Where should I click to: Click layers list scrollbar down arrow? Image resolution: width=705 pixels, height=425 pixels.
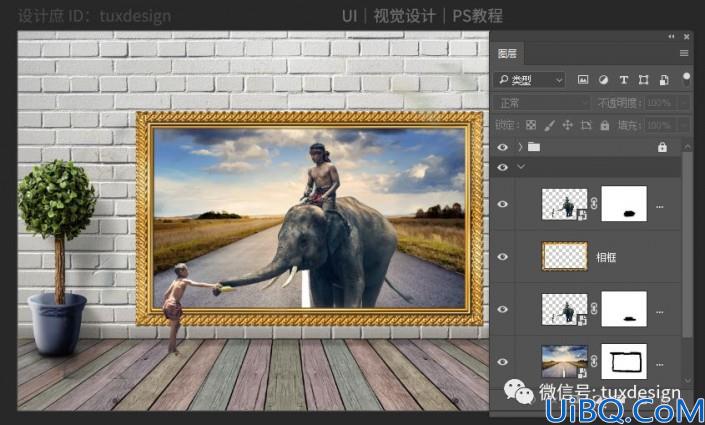click(687, 380)
